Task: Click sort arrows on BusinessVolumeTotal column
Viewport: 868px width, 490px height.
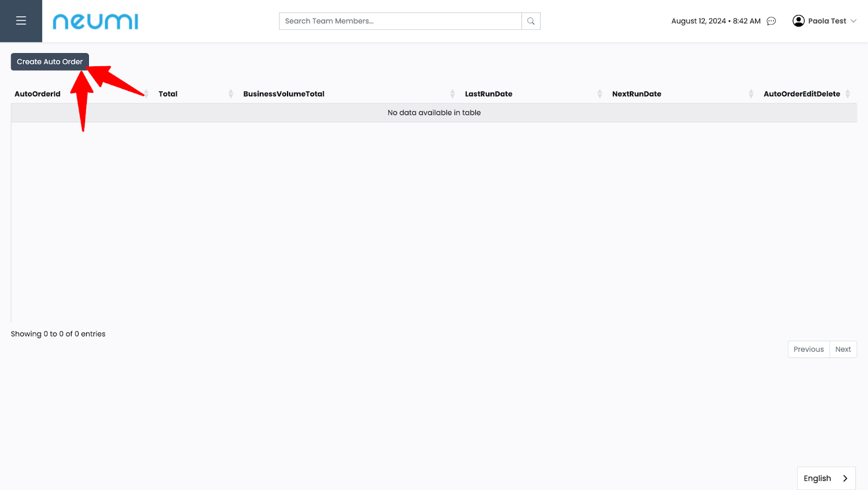Action: pos(452,94)
